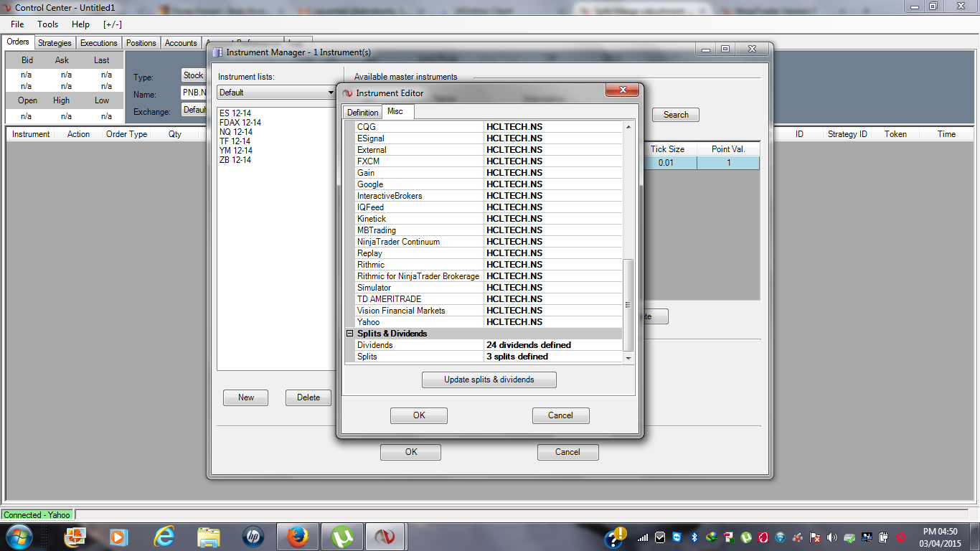Launch Windows Media Player from the taskbar
Screen dimensions: 980x551
point(118,537)
